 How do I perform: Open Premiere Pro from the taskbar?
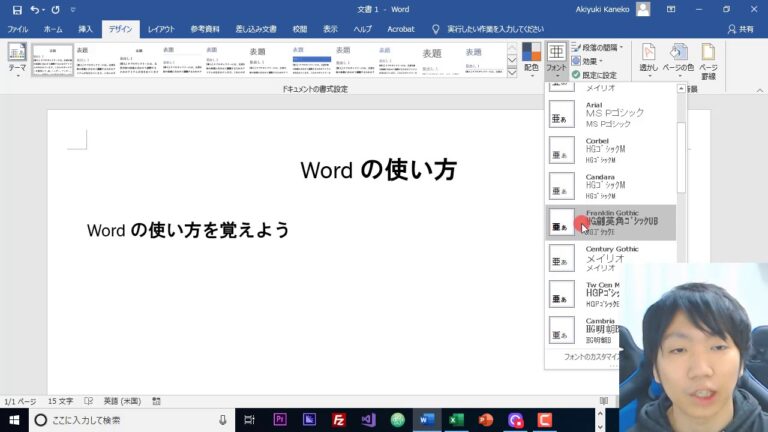[280, 420]
